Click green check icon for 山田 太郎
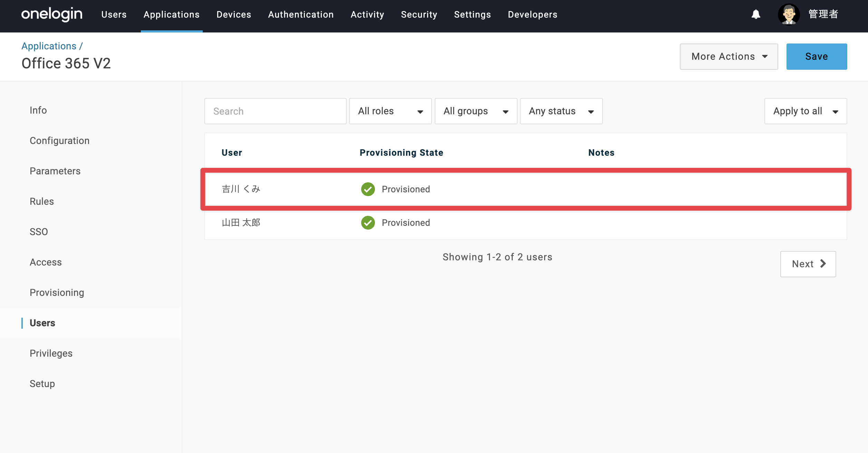Viewport: 868px width, 453px height. pyautogui.click(x=368, y=223)
